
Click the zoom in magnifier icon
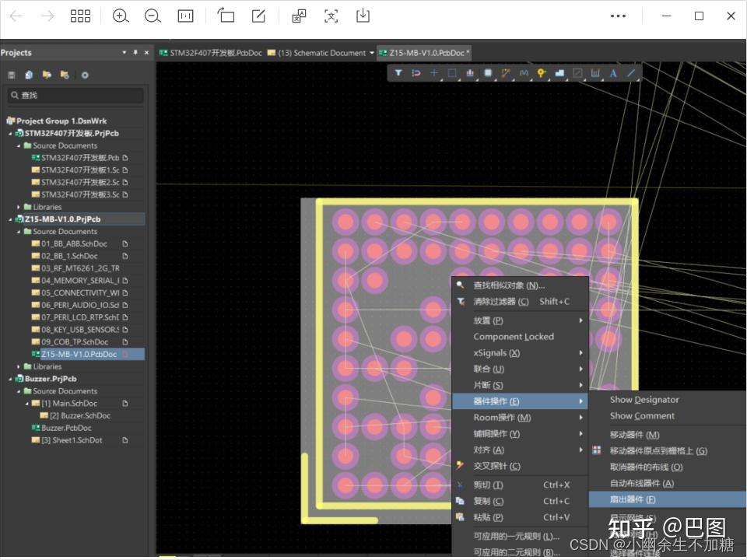point(121,16)
